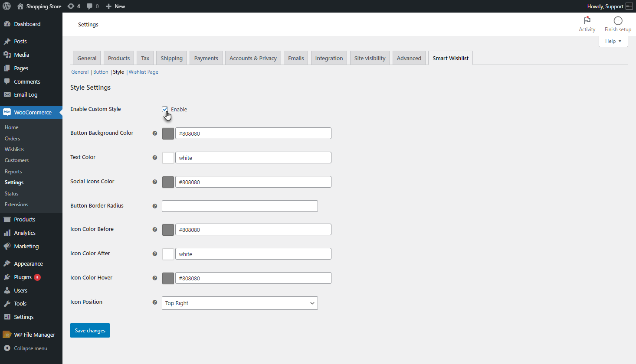Viewport: 636px width, 364px height.
Task: Click the Pages sidebar icon
Action: (7, 68)
